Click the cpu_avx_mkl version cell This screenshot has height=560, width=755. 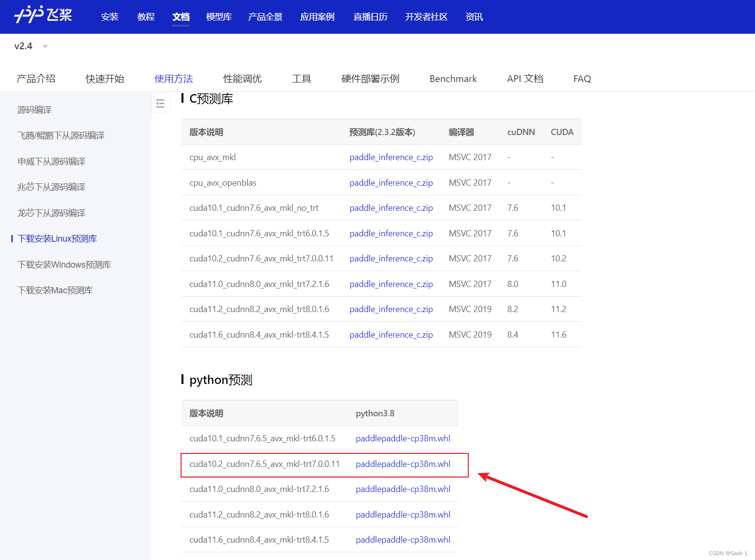212,157
